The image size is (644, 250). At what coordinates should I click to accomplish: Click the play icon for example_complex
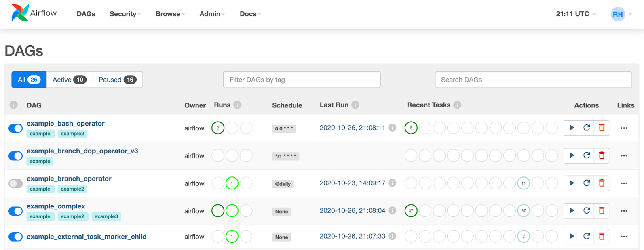(x=572, y=210)
